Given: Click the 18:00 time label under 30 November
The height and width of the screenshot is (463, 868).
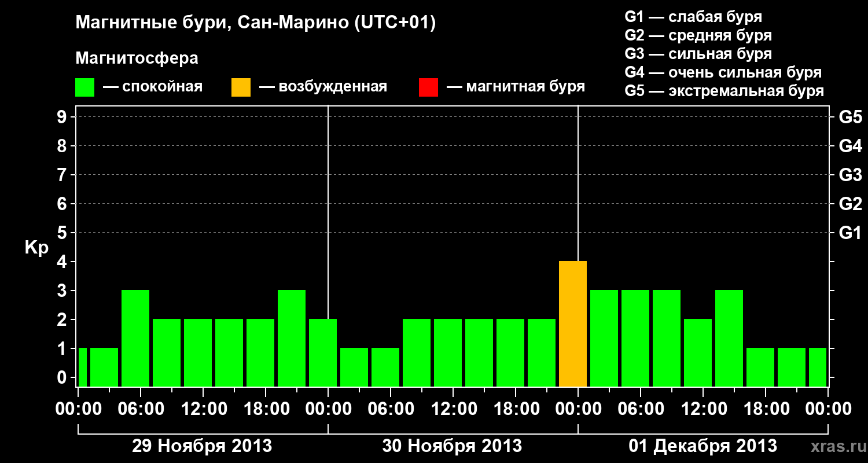Looking at the screenshot, I should tap(516, 409).
